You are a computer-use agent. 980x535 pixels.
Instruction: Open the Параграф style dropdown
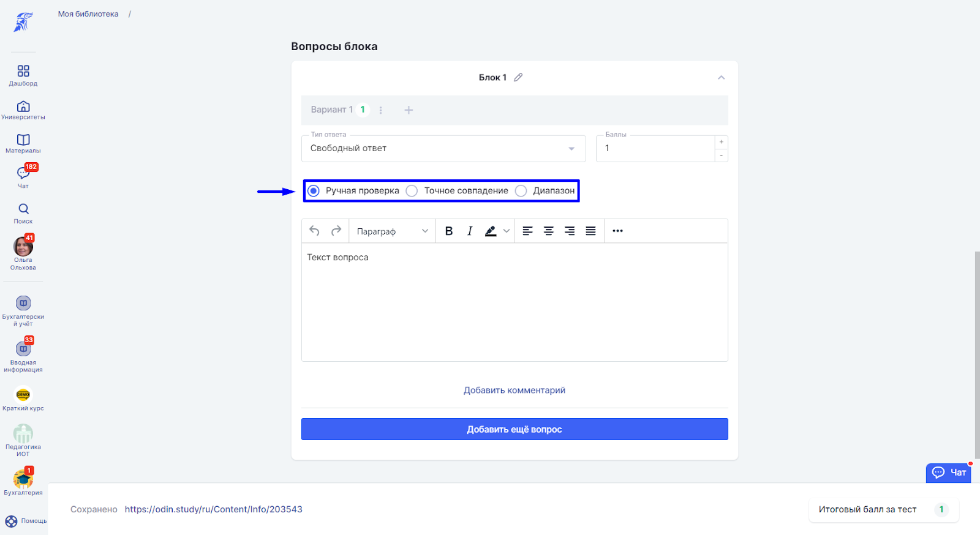392,231
